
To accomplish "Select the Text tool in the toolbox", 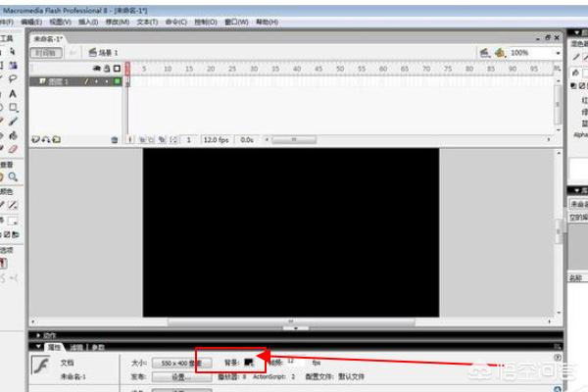I will click(14, 92).
